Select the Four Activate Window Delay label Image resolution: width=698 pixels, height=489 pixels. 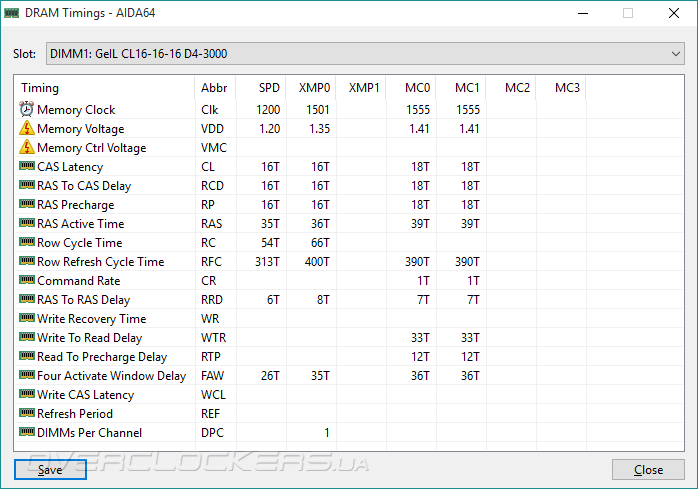[x=112, y=376]
